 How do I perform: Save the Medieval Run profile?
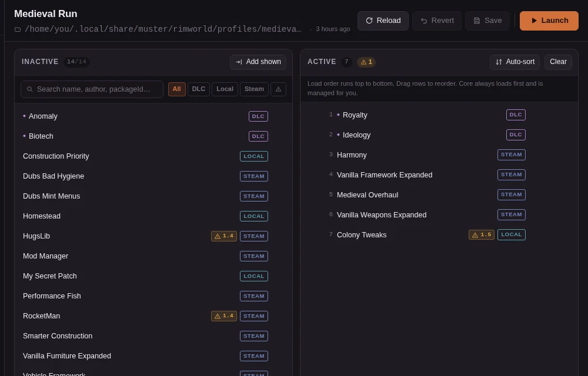coord(487,21)
